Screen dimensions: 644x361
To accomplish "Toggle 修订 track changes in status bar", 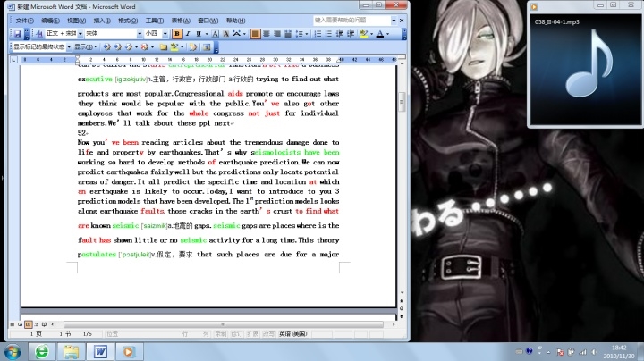I will [x=236, y=334].
